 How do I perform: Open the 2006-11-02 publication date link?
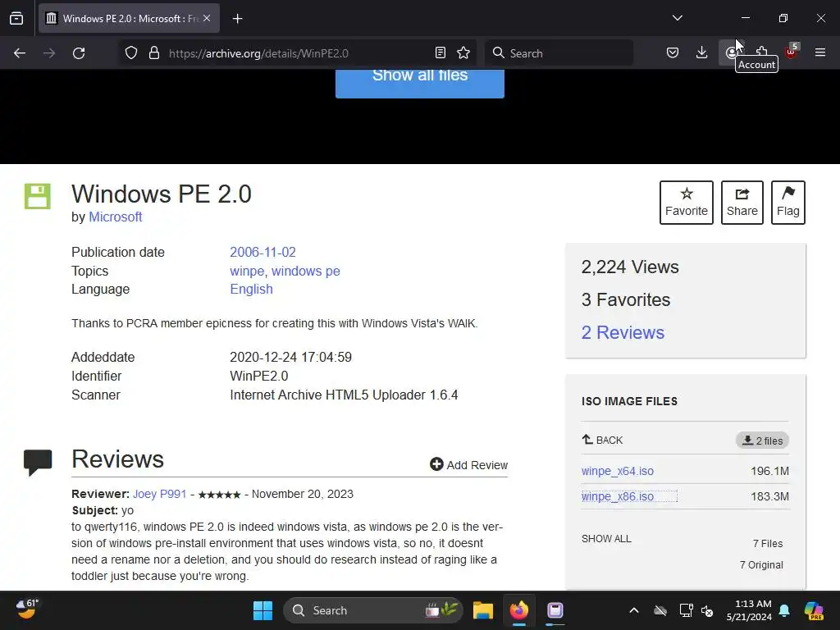pyautogui.click(x=262, y=253)
